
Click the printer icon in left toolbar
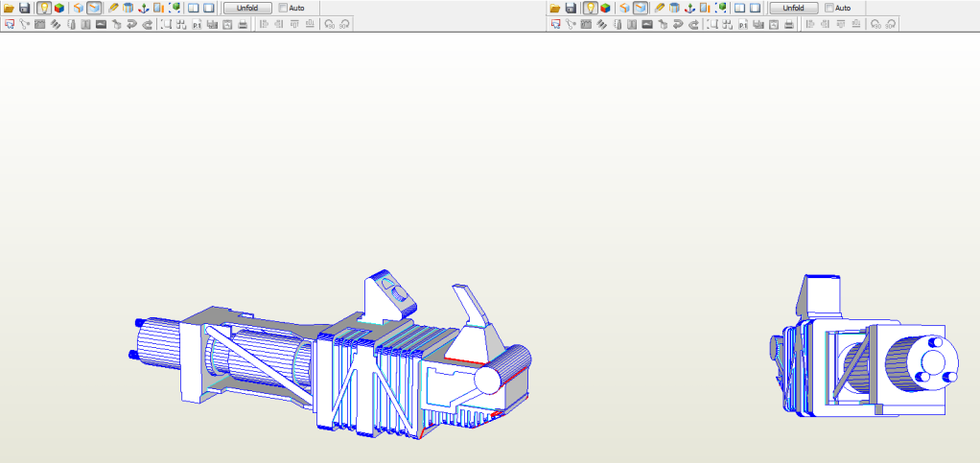tap(244, 24)
